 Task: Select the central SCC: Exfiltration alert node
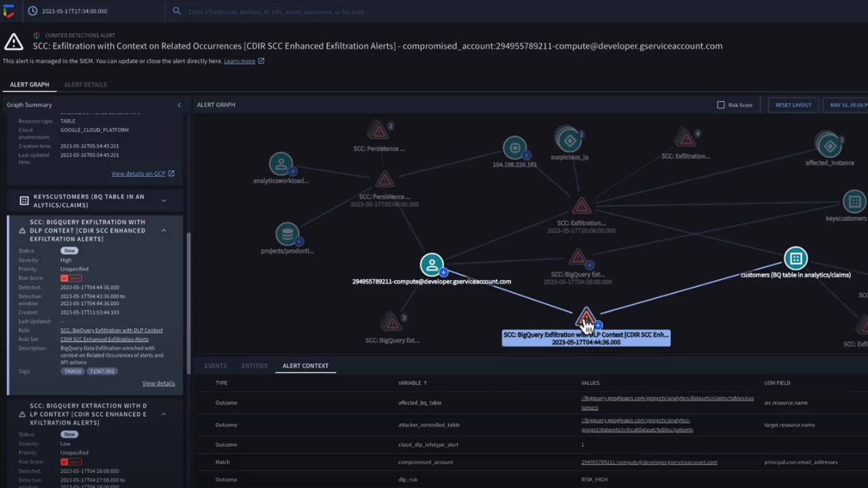click(x=581, y=206)
